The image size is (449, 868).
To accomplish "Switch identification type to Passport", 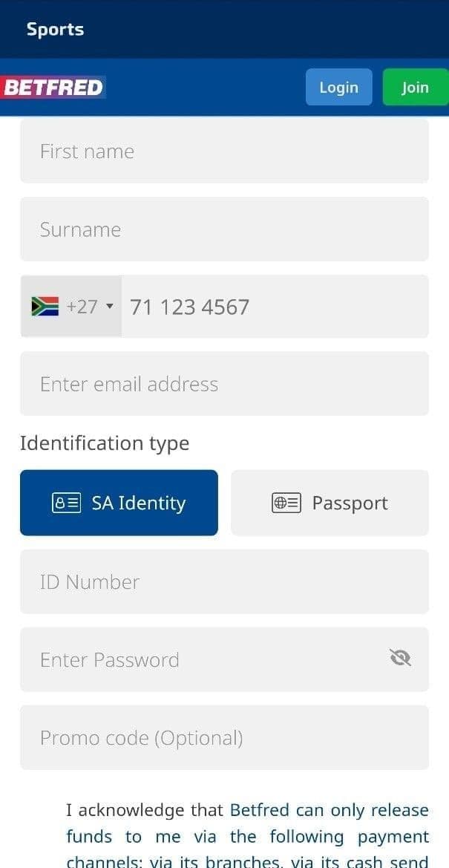I will click(x=330, y=503).
